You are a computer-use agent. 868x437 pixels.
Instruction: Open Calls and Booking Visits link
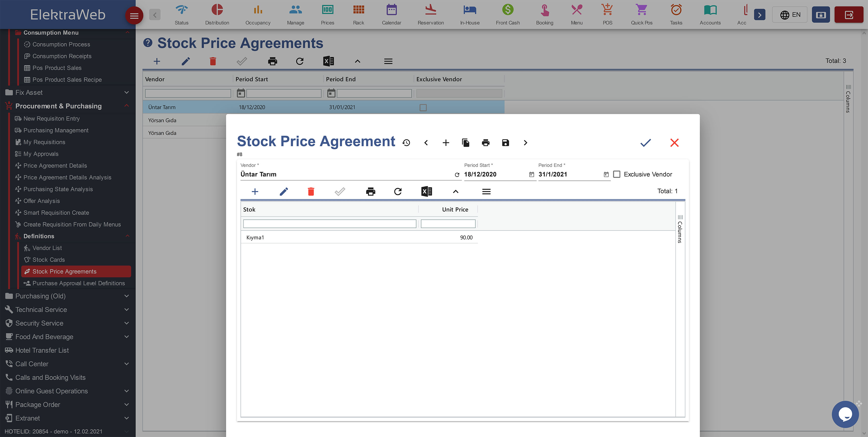[x=50, y=377]
